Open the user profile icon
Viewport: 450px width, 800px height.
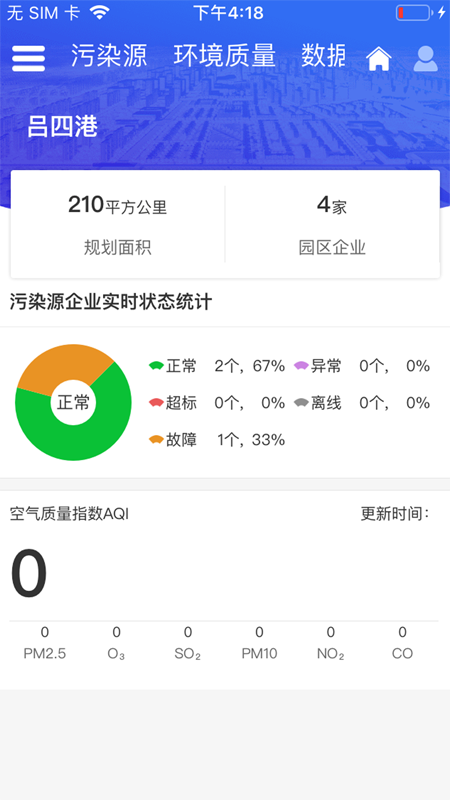[x=426, y=59]
